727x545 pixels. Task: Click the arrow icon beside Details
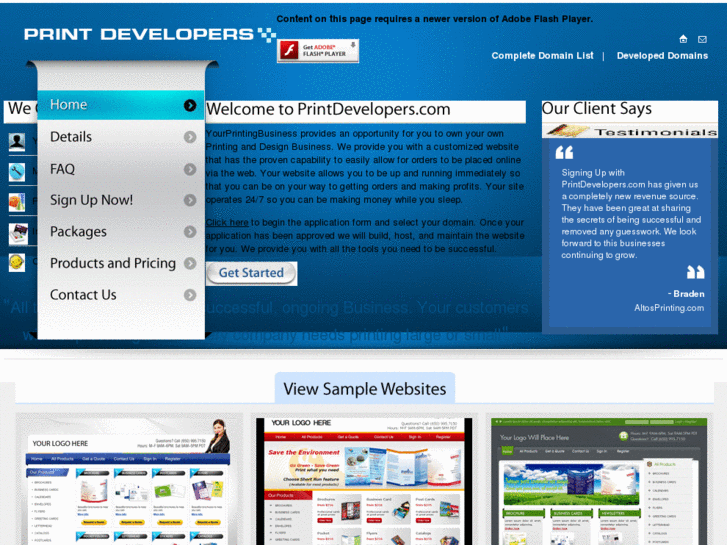(x=190, y=137)
